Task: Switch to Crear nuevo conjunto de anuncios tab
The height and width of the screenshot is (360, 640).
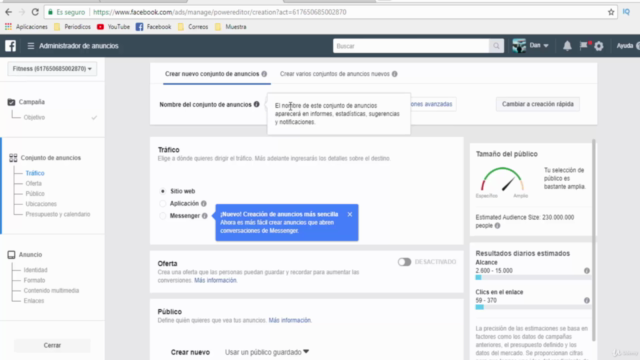Action: click(x=212, y=74)
